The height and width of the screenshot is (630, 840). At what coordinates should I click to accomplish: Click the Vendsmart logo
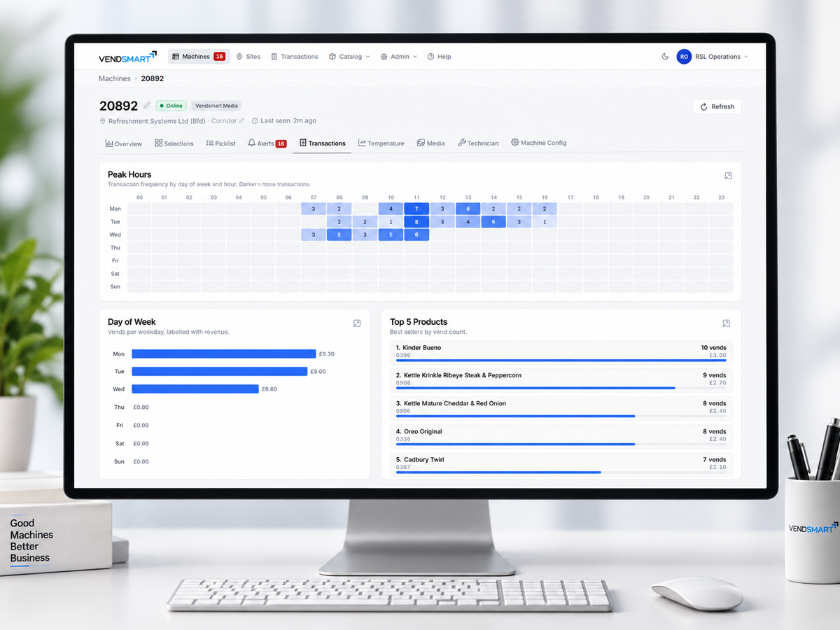click(128, 57)
